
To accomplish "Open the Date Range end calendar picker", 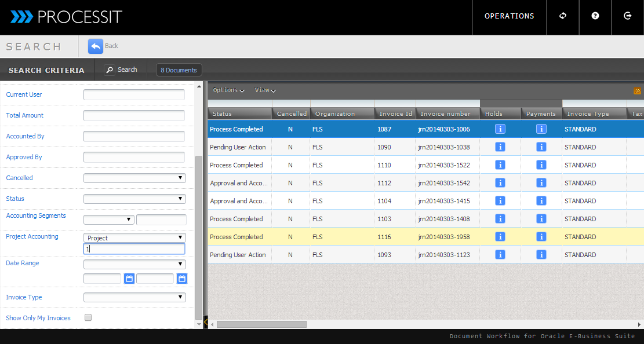I will [182, 279].
